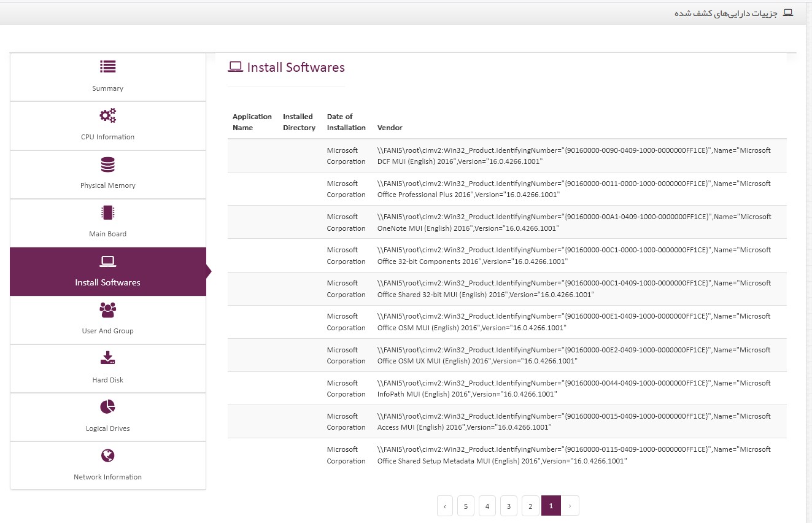The height and width of the screenshot is (523, 812).
Task: Open the User And Group tab label
Action: (x=108, y=331)
